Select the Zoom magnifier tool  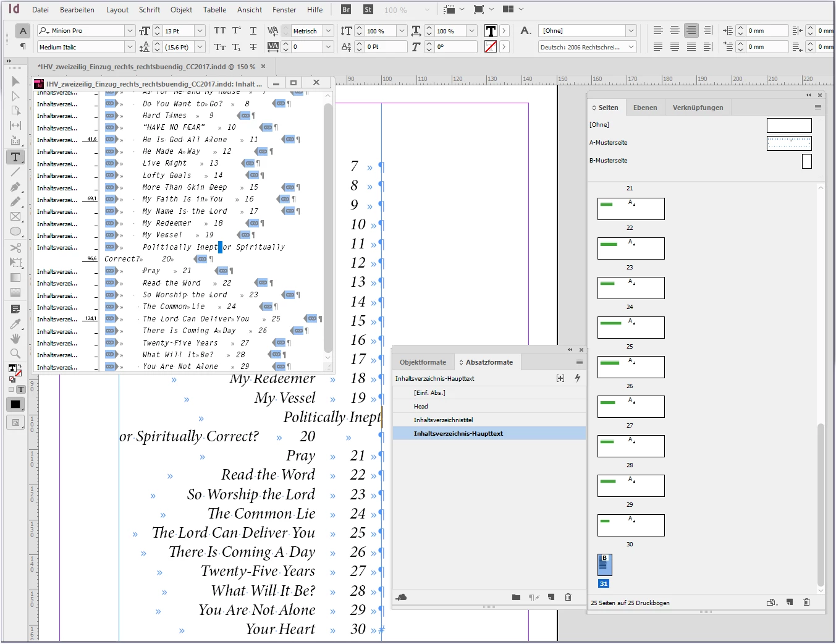click(15, 354)
